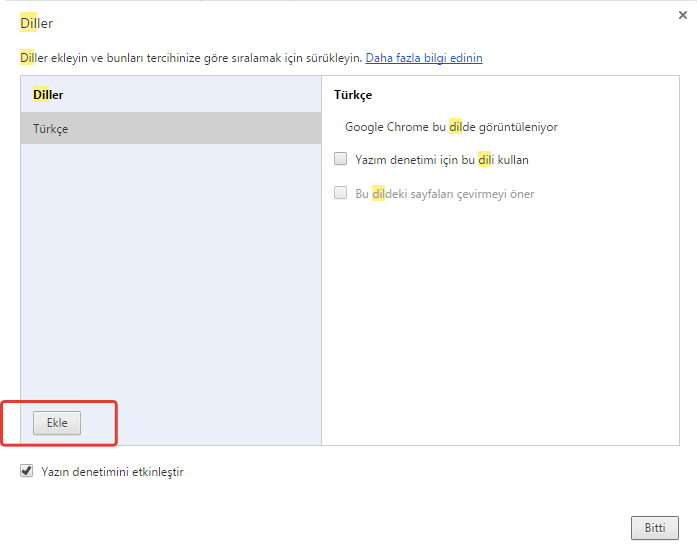
Task: Open the 'Daha fazla bilgi edinin' link
Action: click(424, 58)
